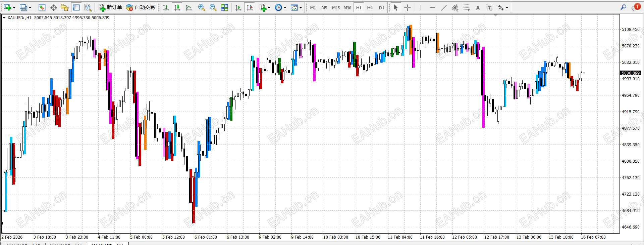Image resolution: width=644 pixels, height=245 pixels.
Task: Click the 4954.790 price scale label
Action: 631,95
